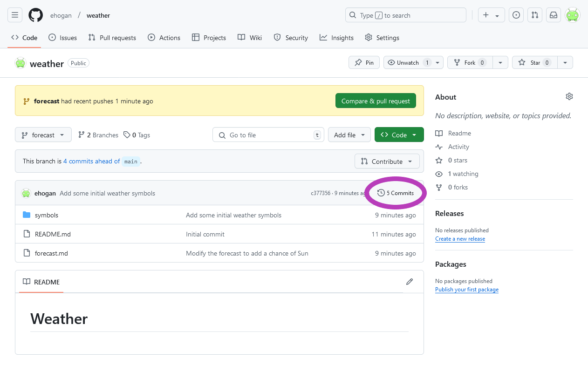Image resolution: width=588 pixels, height=371 pixels.
Task: Open the issues inbox icon in header
Action: pyautogui.click(x=516, y=15)
